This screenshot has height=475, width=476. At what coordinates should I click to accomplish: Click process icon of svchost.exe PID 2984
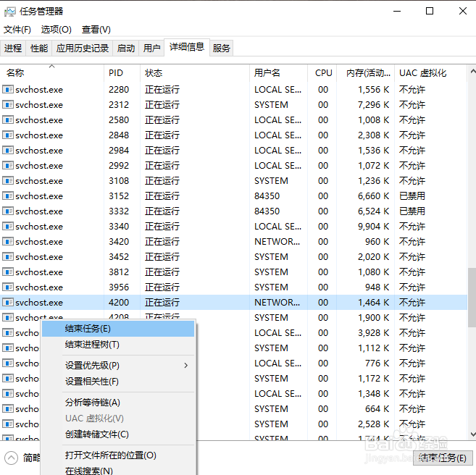(8, 150)
